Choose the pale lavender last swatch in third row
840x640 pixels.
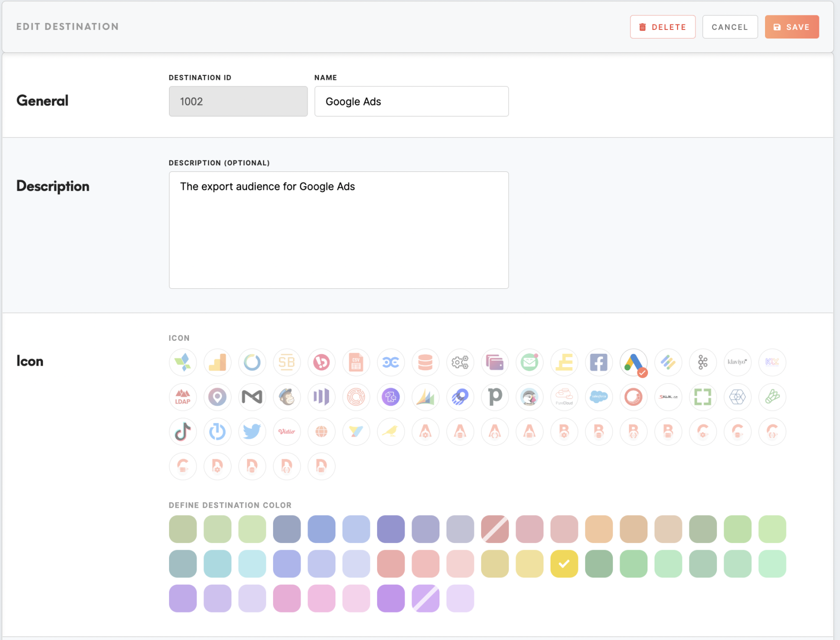460,599
